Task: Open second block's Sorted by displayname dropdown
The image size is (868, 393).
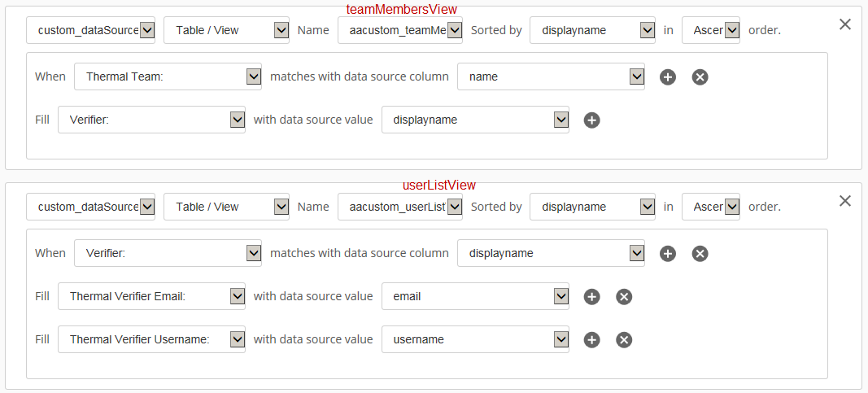Action: [592, 207]
